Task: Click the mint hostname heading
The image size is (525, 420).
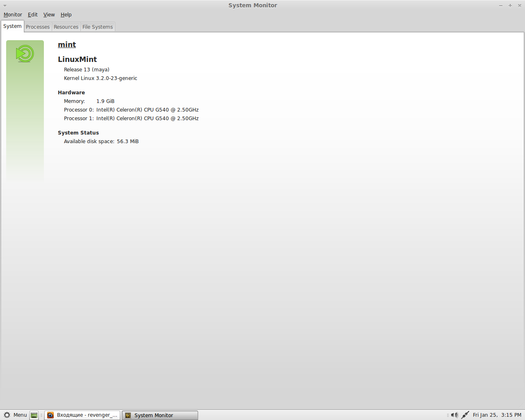Action: pos(67,45)
